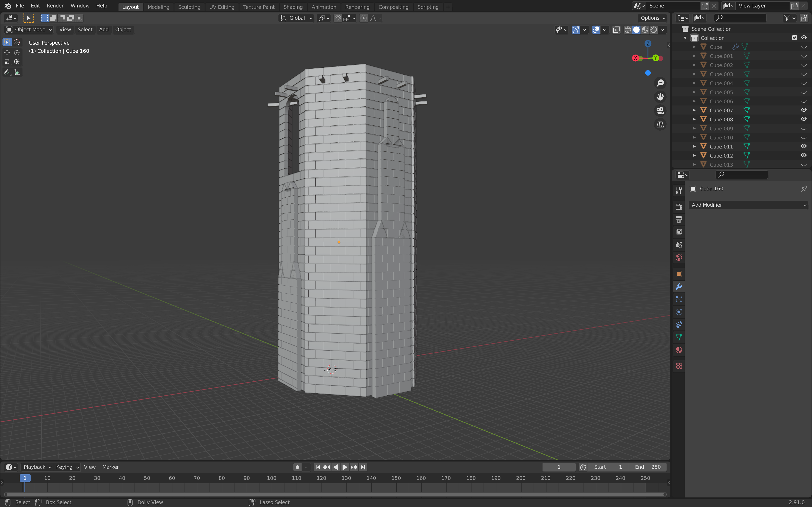Toggle the camera view icon
812x507 pixels.
click(x=660, y=111)
